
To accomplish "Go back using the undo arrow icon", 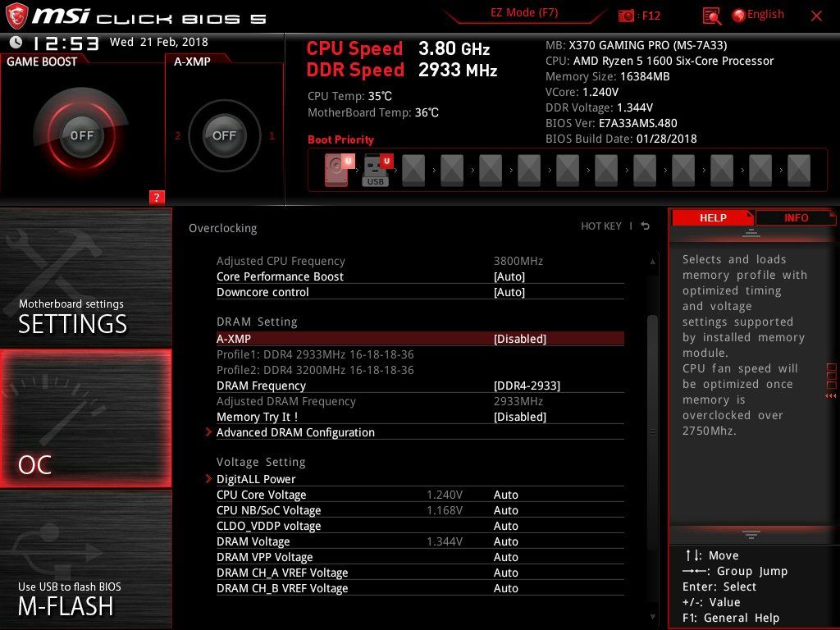I will (646, 226).
